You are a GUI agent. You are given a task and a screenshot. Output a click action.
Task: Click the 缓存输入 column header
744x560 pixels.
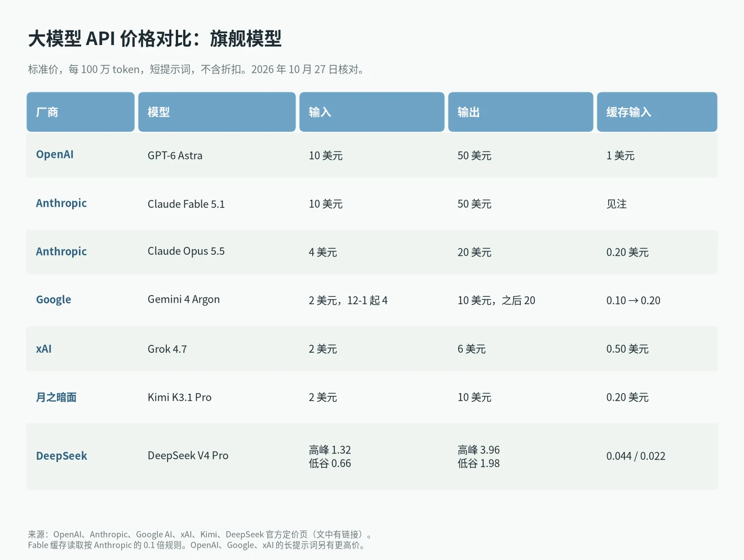(x=657, y=112)
